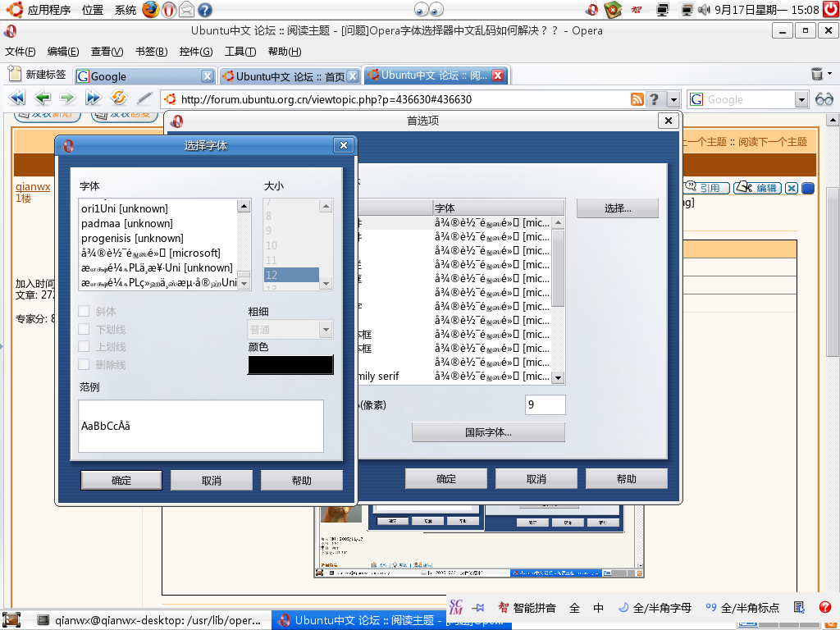The image size is (840, 630).
Task: Toggle the 中 language mode on the SCIM toolbar
Action: [x=598, y=608]
